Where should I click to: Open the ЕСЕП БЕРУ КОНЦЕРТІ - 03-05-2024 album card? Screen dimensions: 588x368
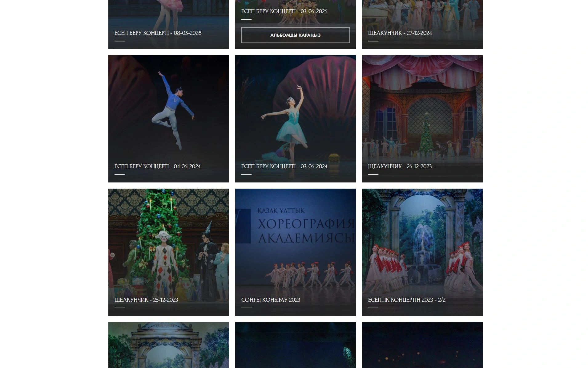pyautogui.click(x=295, y=119)
